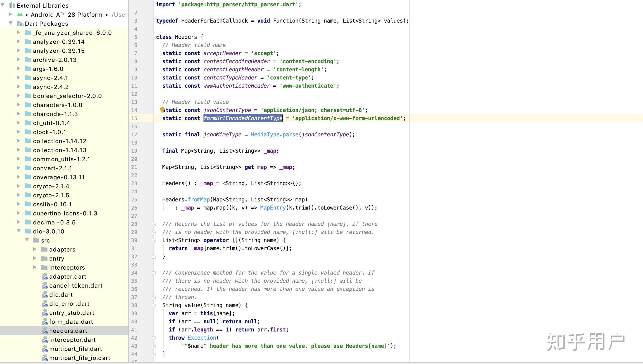Fold the Headers class at line 5
This screenshot has height=364, width=643.
154,37
